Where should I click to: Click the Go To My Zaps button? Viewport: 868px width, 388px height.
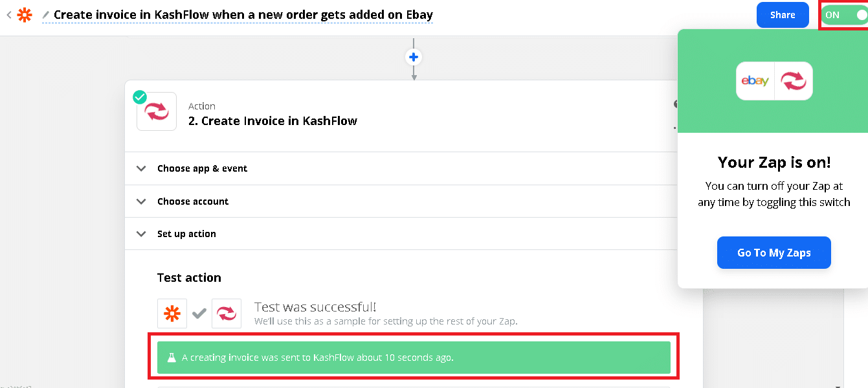[773, 253]
